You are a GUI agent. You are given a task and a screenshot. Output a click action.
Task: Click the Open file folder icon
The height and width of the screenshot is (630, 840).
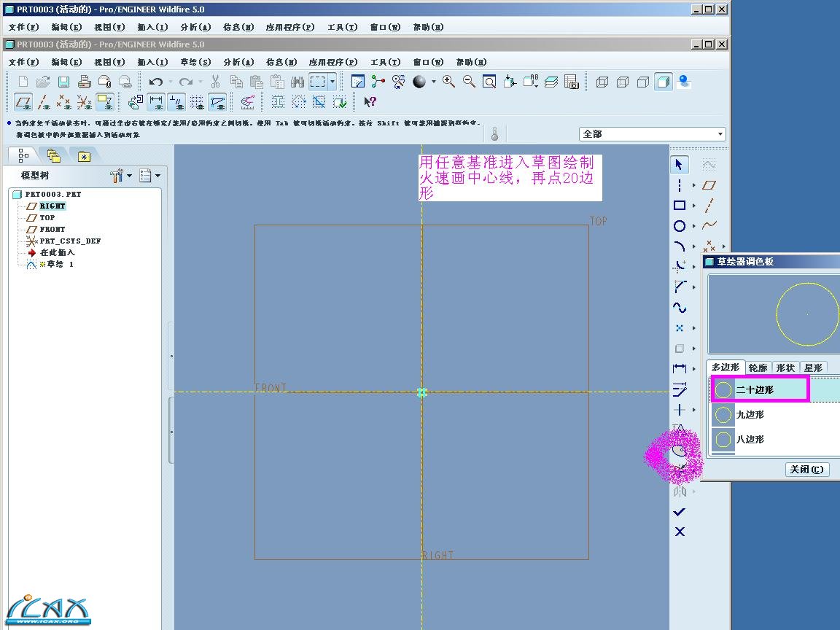(44, 82)
